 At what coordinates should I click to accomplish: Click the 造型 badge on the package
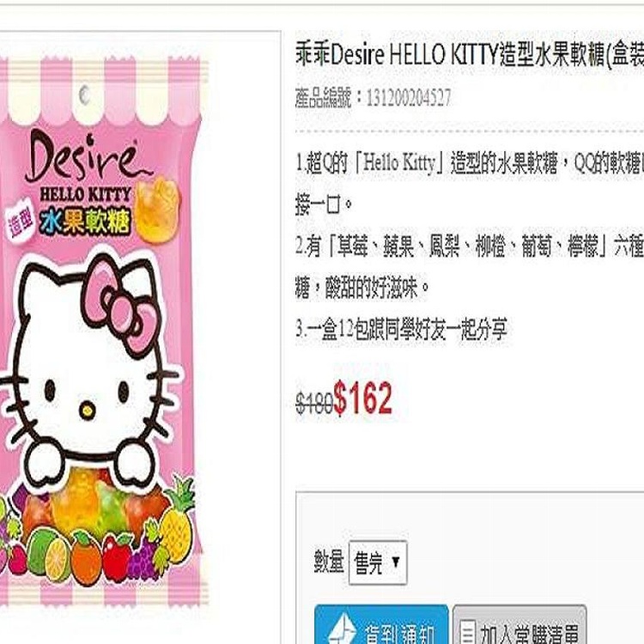pyautogui.click(x=21, y=223)
